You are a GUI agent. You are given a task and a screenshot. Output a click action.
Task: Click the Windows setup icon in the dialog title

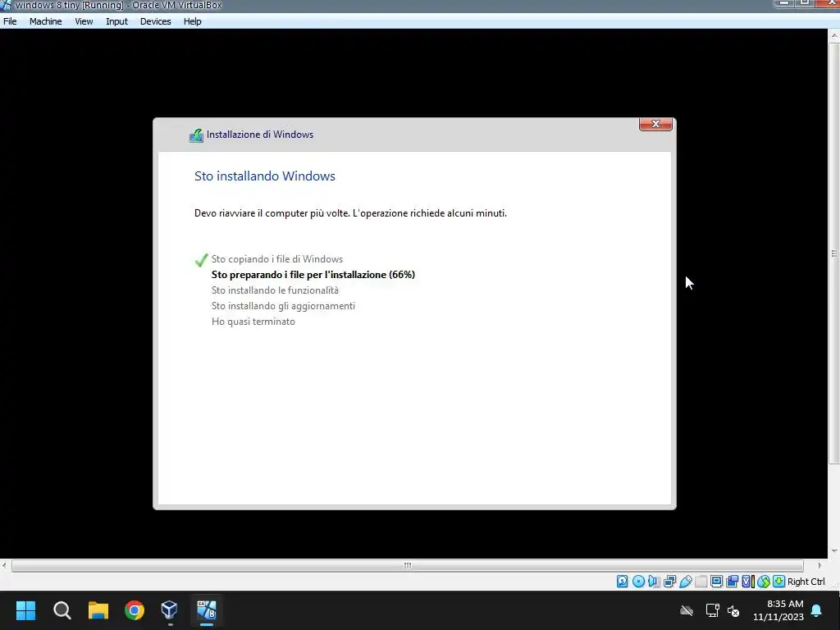click(196, 135)
